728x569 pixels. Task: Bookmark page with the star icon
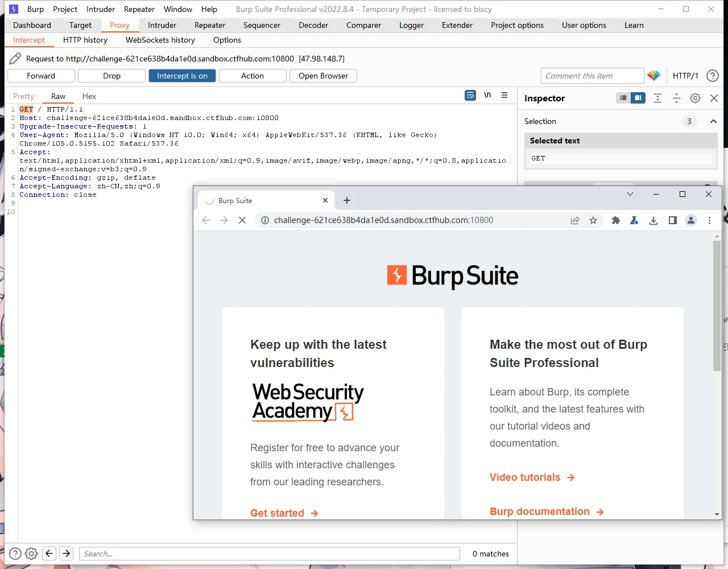pos(593,220)
